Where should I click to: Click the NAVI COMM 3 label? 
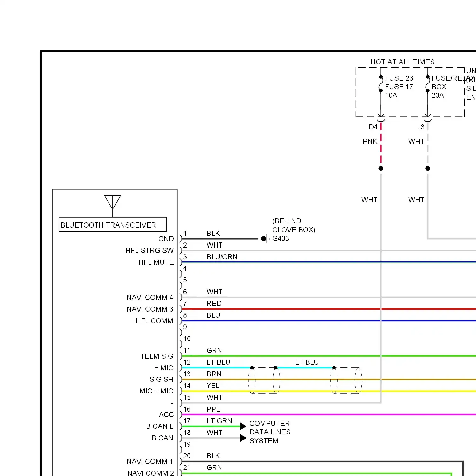click(150, 309)
